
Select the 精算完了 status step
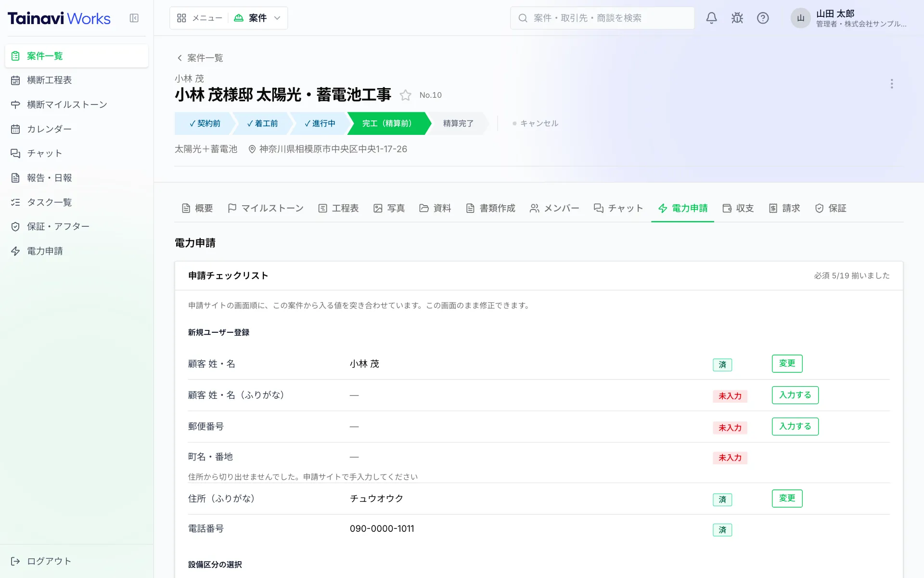click(x=458, y=124)
